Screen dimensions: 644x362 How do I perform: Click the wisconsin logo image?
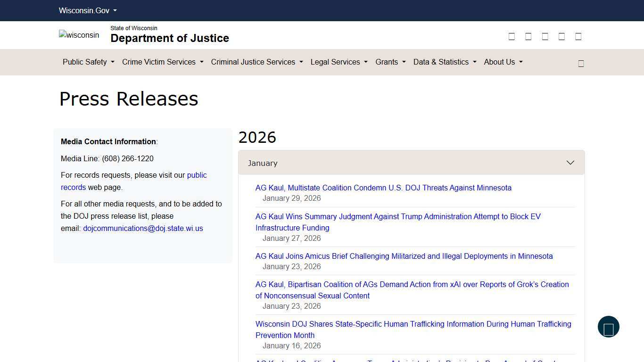(79, 35)
